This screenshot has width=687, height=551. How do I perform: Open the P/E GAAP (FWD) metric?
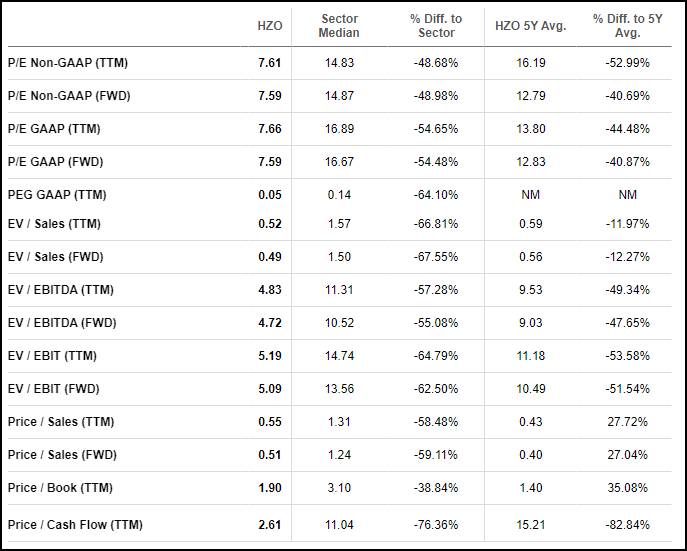[56, 162]
